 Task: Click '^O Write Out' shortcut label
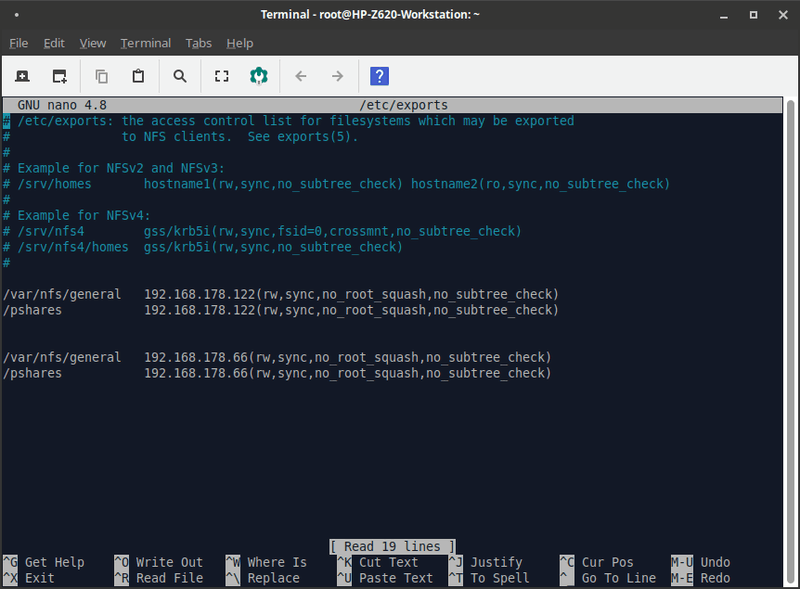point(159,562)
